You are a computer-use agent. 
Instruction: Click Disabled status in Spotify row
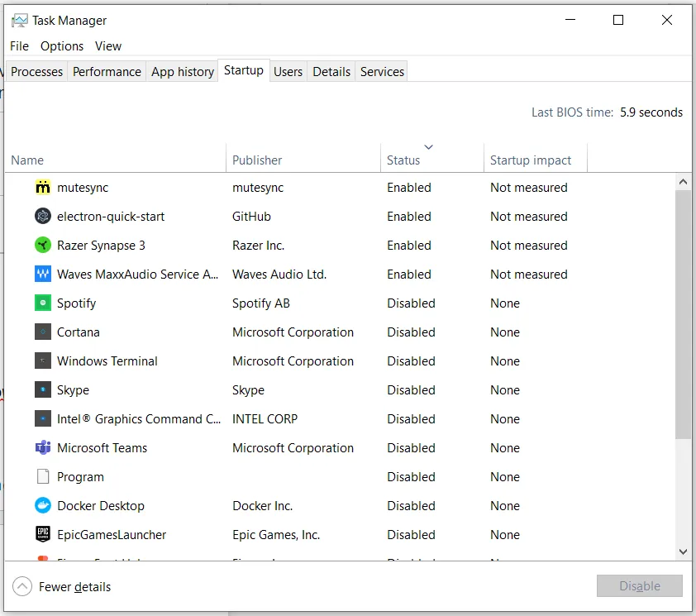[x=411, y=303]
